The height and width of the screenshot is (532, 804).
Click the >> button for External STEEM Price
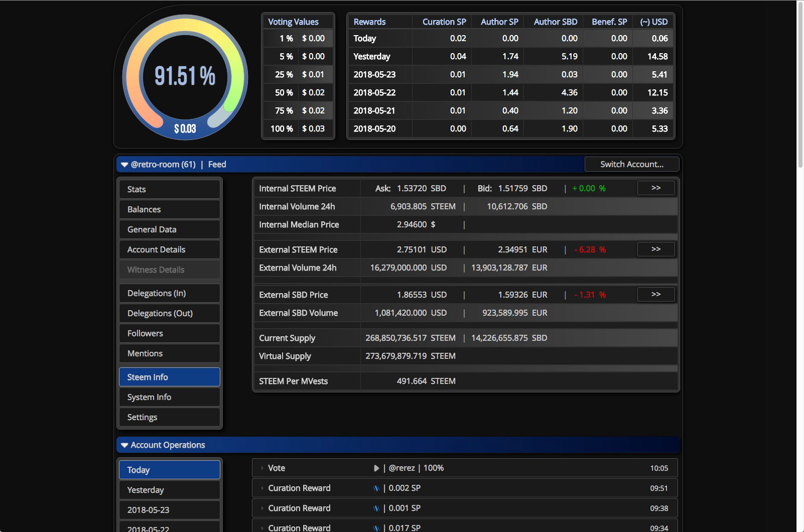click(656, 249)
